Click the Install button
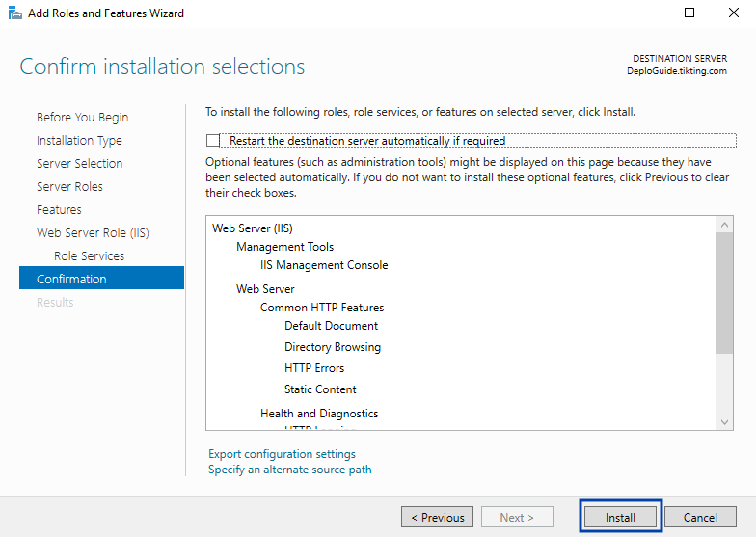The width and height of the screenshot is (756, 537). tap(620, 517)
